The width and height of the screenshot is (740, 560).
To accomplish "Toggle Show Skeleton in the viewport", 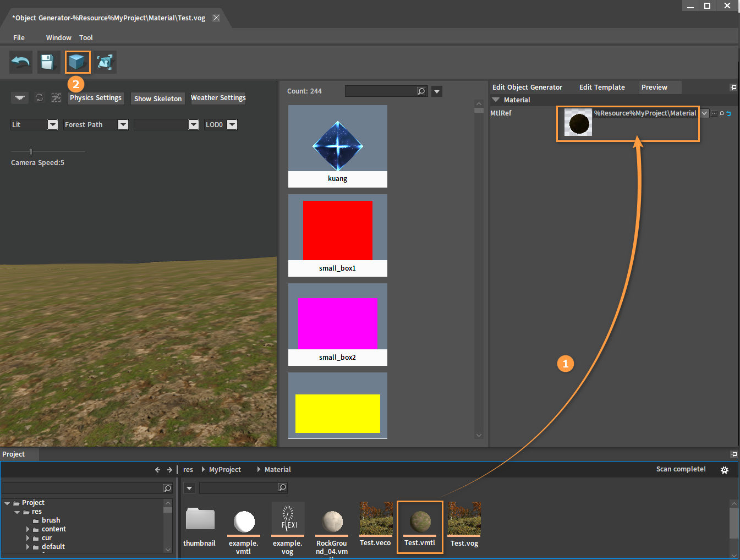I will (158, 98).
